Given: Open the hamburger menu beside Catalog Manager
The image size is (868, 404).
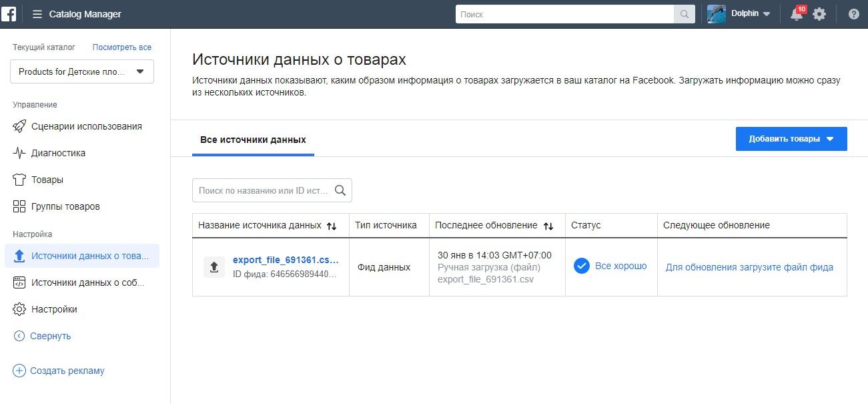Looking at the screenshot, I should point(37,14).
